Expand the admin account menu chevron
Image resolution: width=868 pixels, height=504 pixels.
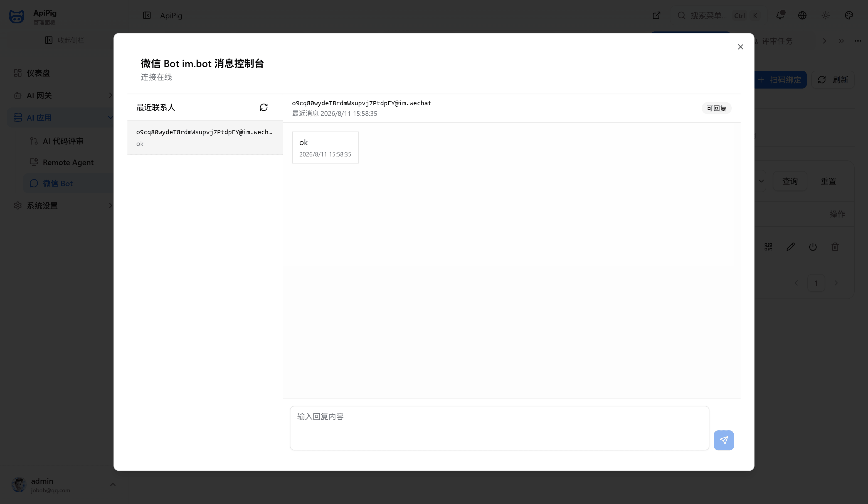tap(113, 484)
